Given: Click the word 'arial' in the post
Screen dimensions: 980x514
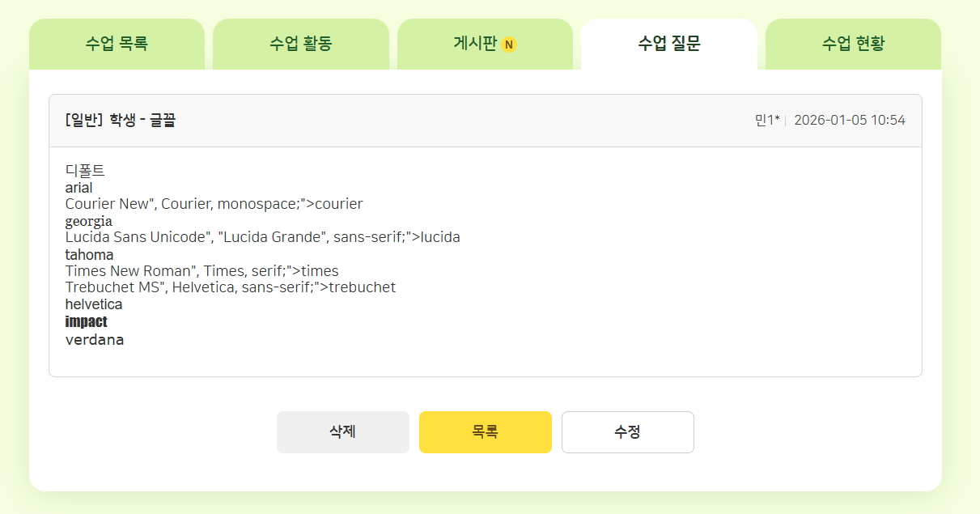Looking at the screenshot, I should coord(78,188).
